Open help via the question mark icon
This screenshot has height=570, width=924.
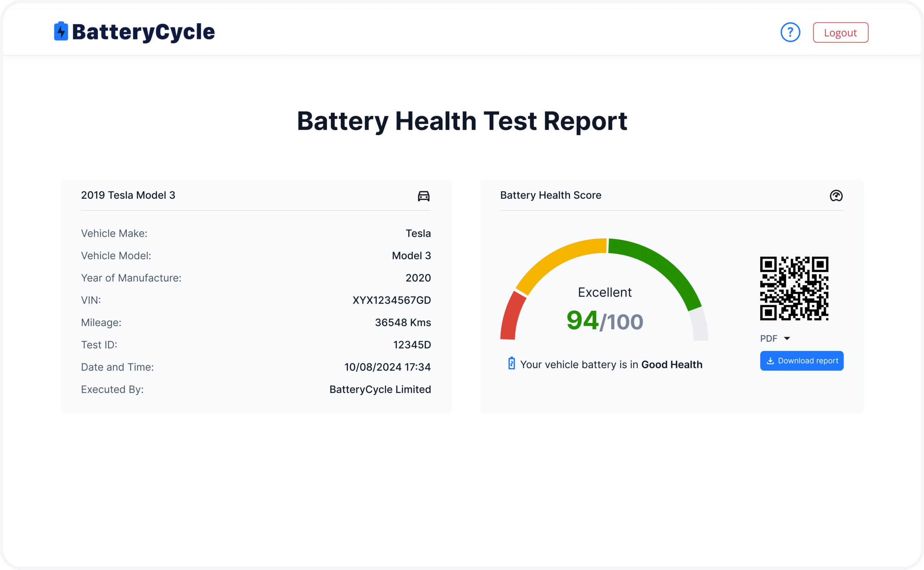790,32
